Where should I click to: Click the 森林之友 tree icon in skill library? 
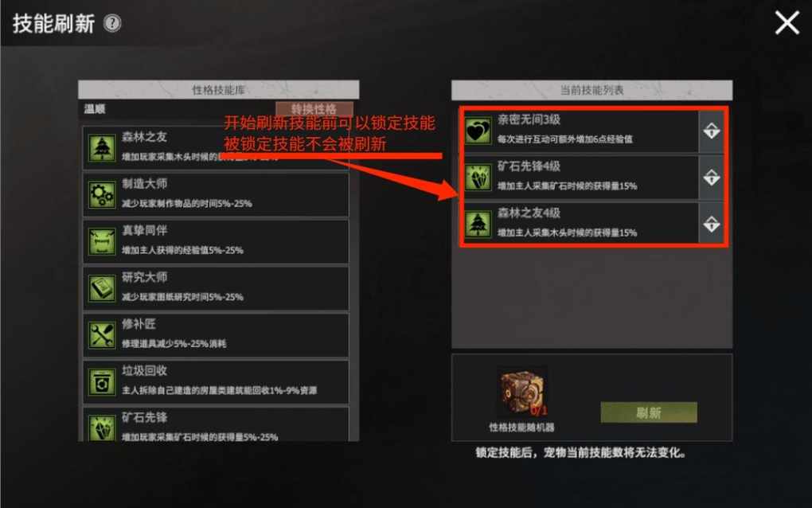pos(102,149)
